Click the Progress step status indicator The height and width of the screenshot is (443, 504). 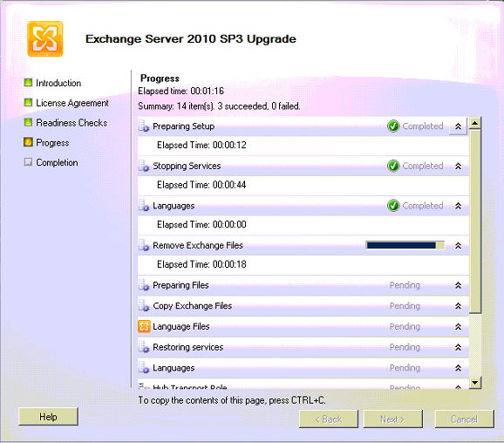(x=28, y=142)
